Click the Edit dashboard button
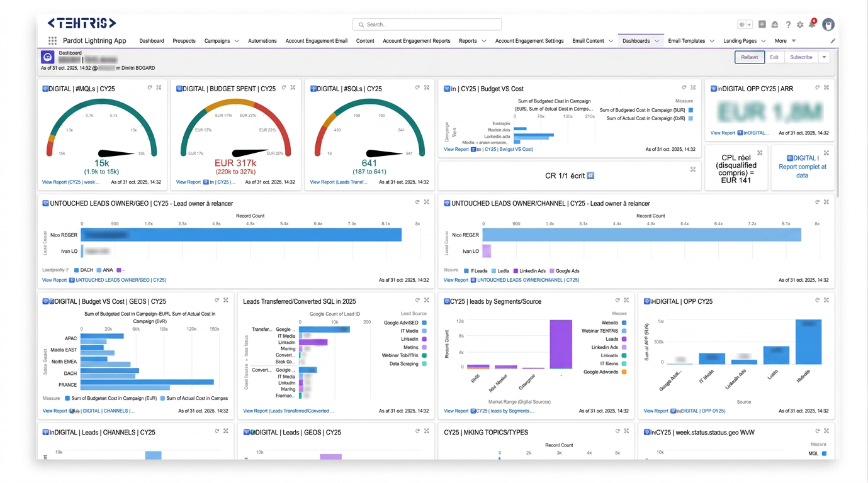 coord(774,57)
